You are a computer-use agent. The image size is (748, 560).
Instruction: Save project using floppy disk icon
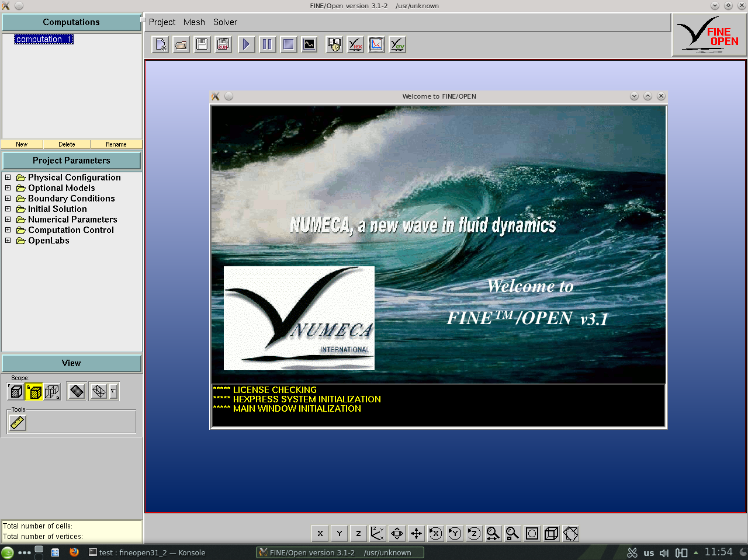(202, 44)
